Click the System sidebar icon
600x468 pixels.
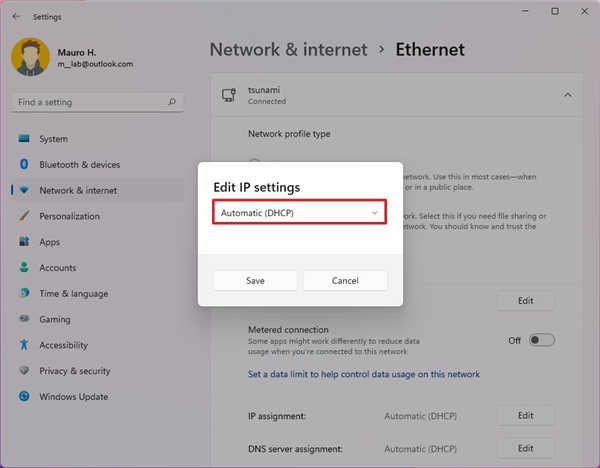pos(23,139)
